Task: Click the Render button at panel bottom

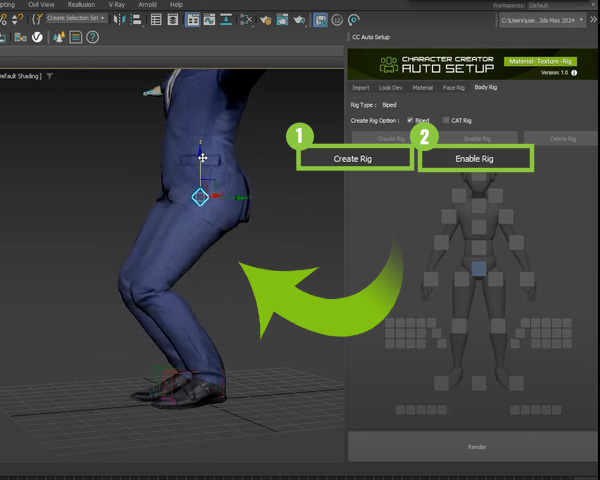Action: (474, 447)
